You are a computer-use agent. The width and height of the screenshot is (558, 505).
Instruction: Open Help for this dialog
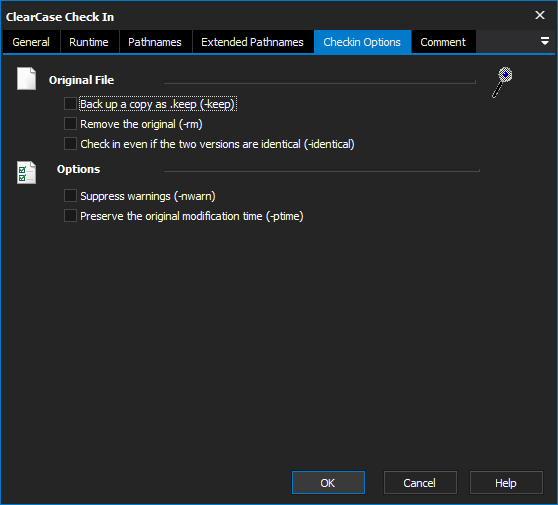pos(506,483)
